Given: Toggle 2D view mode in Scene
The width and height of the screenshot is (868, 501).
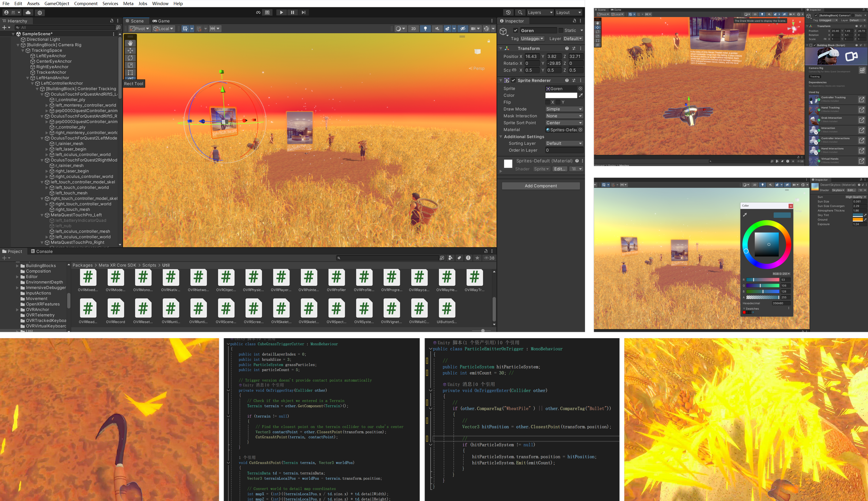Looking at the screenshot, I should click(x=413, y=29).
